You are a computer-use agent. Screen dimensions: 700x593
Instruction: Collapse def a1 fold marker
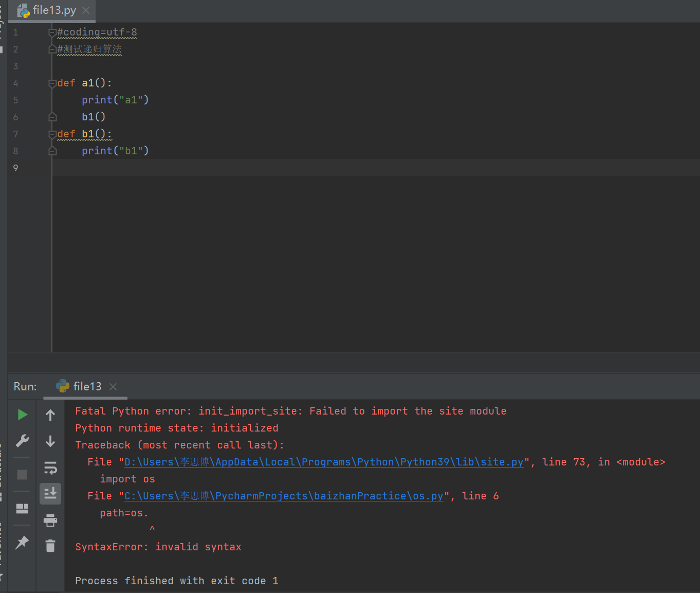(x=52, y=83)
